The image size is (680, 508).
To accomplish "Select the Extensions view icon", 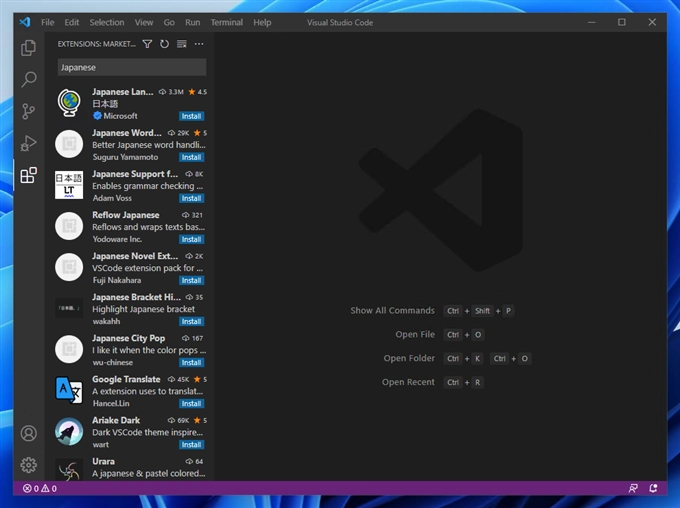I will (x=29, y=175).
